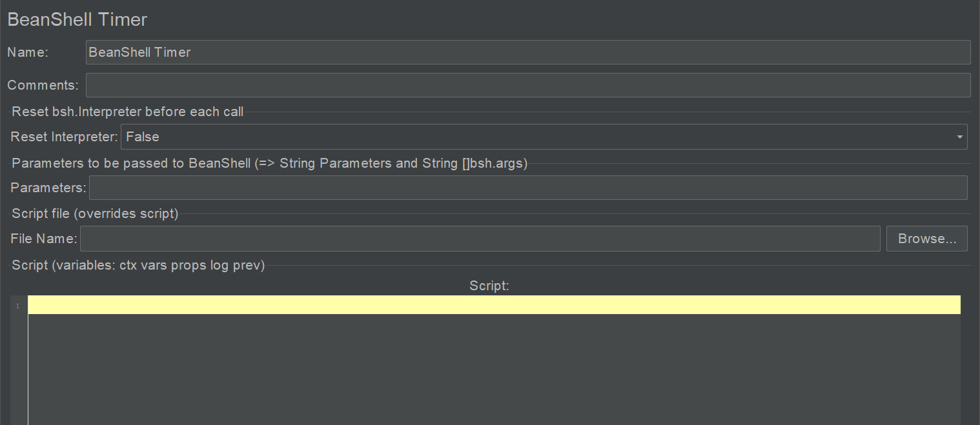Click the Browse... button
The height and width of the screenshot is (425, 980).
[x=927, y=239]
